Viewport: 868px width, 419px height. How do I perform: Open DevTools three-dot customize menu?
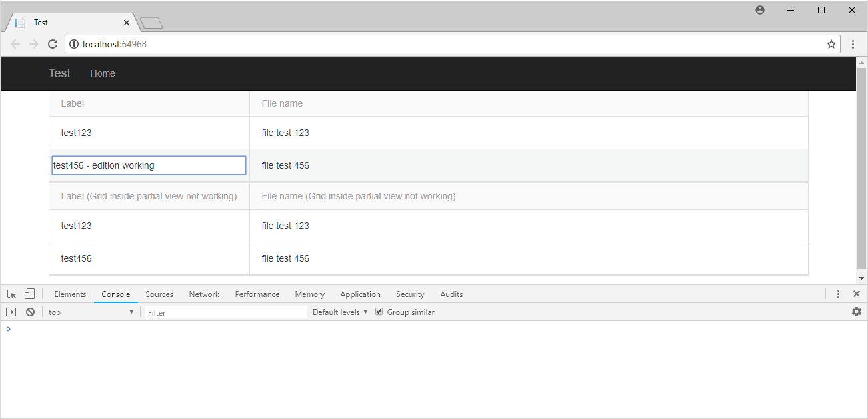[838, 294]
